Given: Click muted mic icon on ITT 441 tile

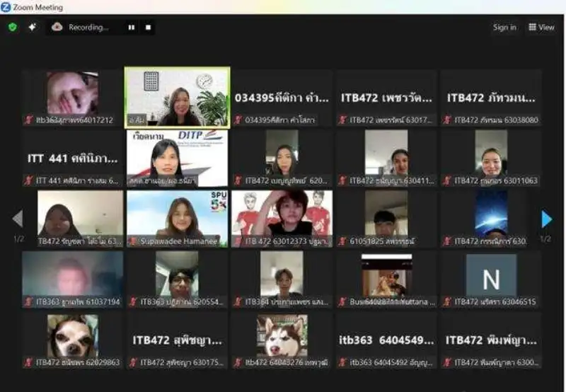Looking at the screenshot, I should (x=29, y=180).
